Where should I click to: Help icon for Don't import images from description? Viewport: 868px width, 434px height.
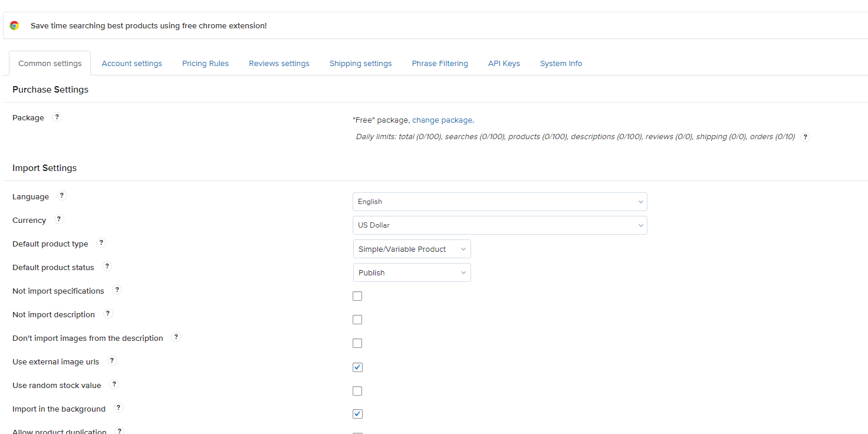pyautogui.click(x=176, y=337)
